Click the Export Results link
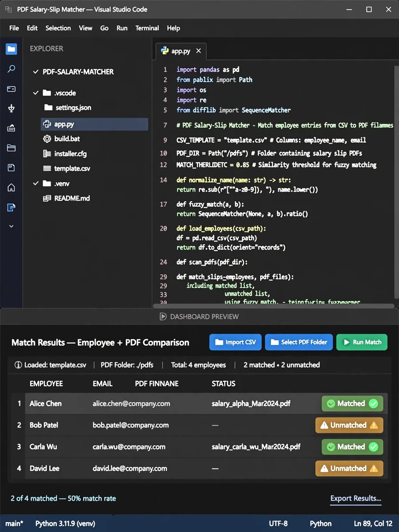The width and height of the screenshot is (399, 532). pyautogui.click(x=356, y=498)
